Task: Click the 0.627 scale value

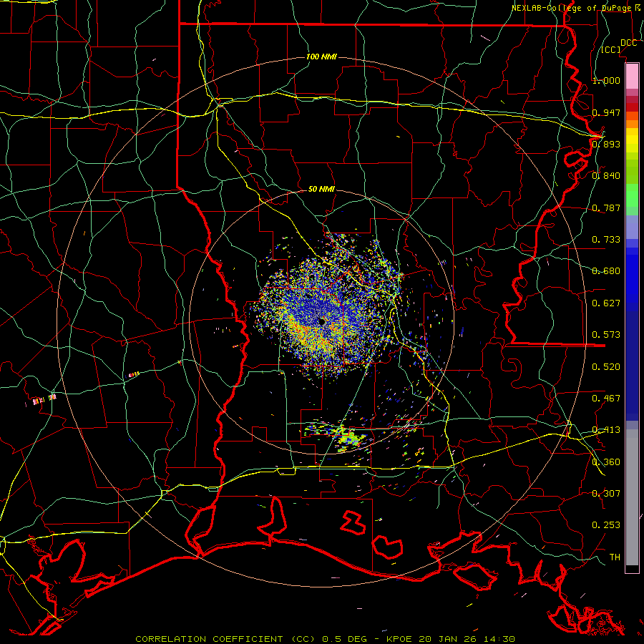Action: (x=606, y=303)
